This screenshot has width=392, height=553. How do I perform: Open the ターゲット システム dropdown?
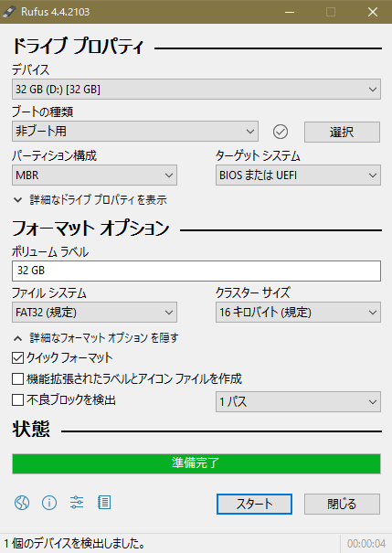click(298, 175)
